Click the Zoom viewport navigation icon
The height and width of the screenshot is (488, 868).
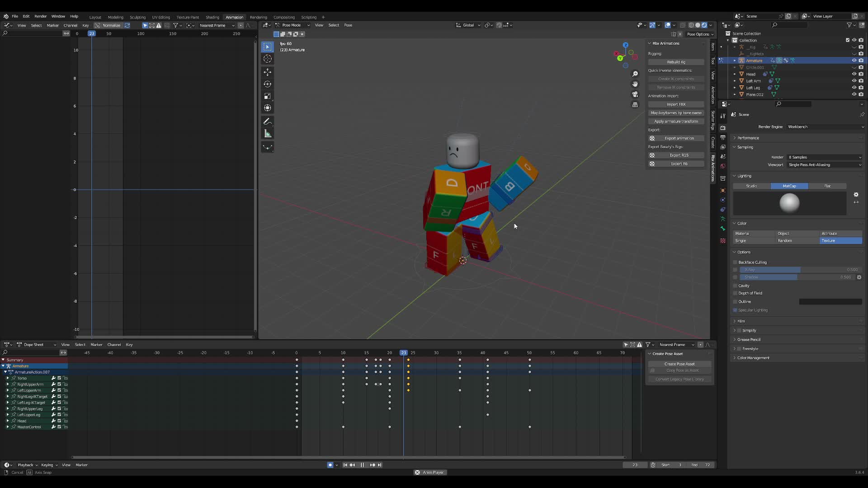[635, 74]
